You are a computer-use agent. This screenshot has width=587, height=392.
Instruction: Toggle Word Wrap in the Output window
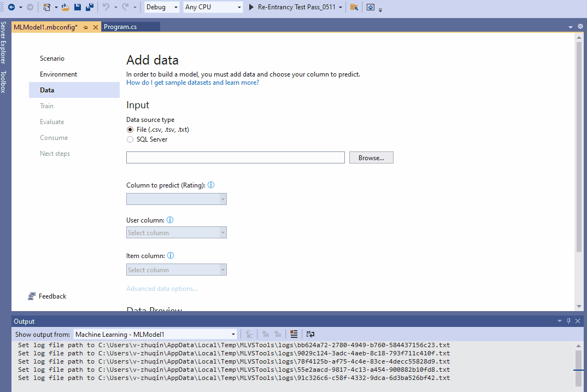[310, 334]
